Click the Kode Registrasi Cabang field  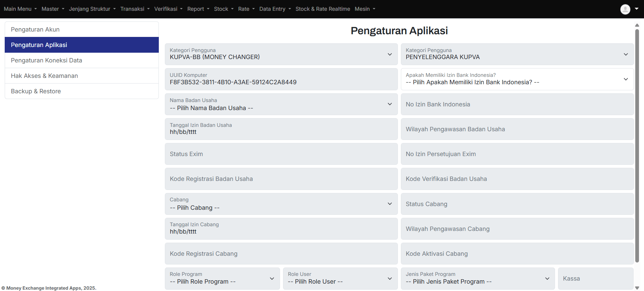pos(281,254)
